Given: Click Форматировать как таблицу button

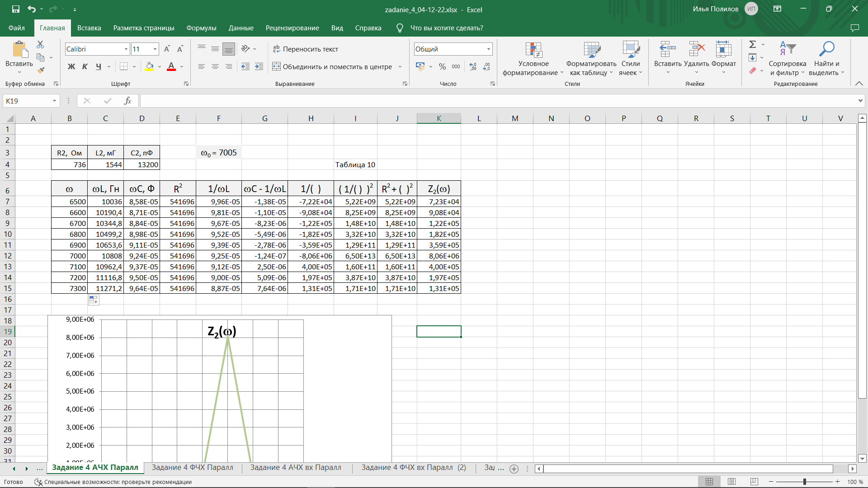Looking at the screenshot, I should (591, 59).
